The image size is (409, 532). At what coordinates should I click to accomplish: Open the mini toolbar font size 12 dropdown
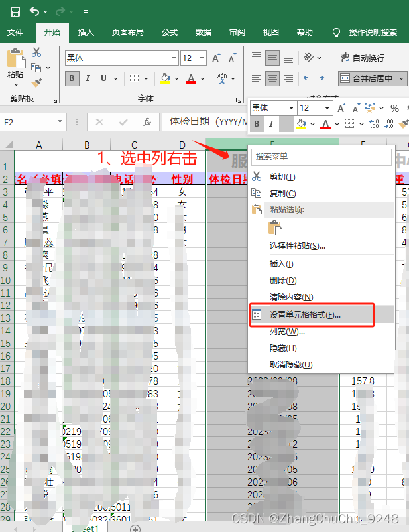click(x=327, y=108)
